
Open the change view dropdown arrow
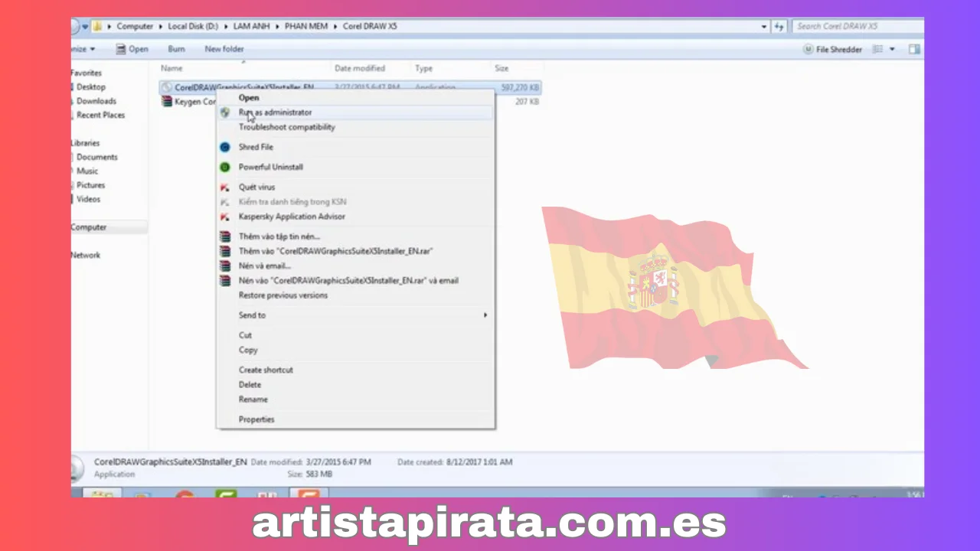pyautogui.click(x=893, y=49)
